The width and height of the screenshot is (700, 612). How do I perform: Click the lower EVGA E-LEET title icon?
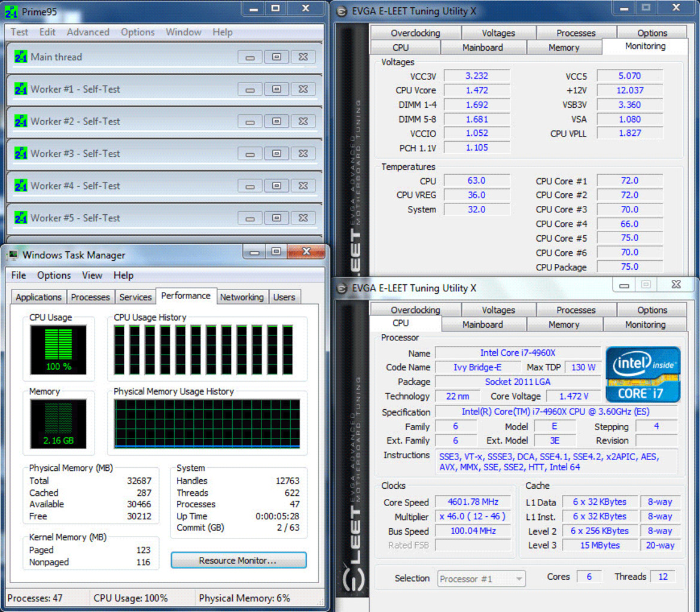point(342,288)
